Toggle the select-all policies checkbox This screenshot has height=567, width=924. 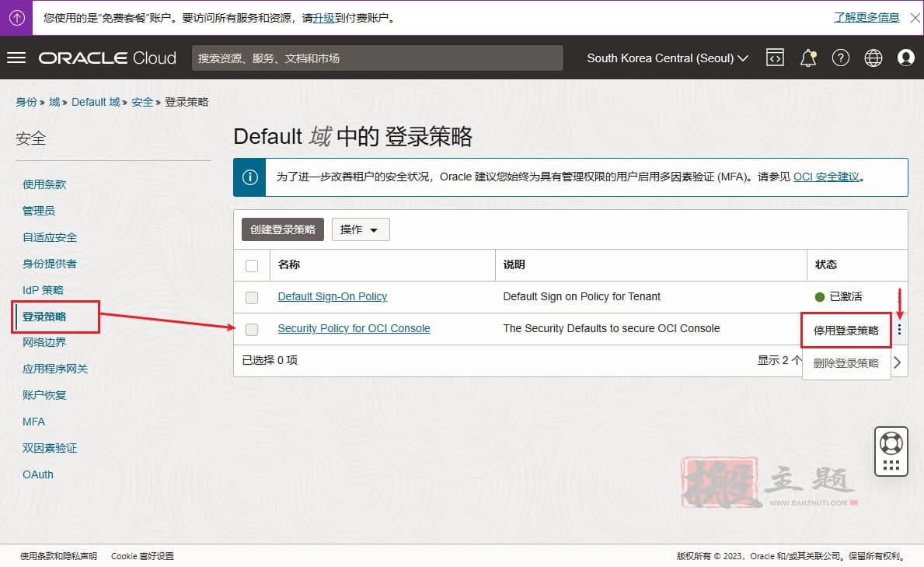pyautogui.click(x=252, y=265)
